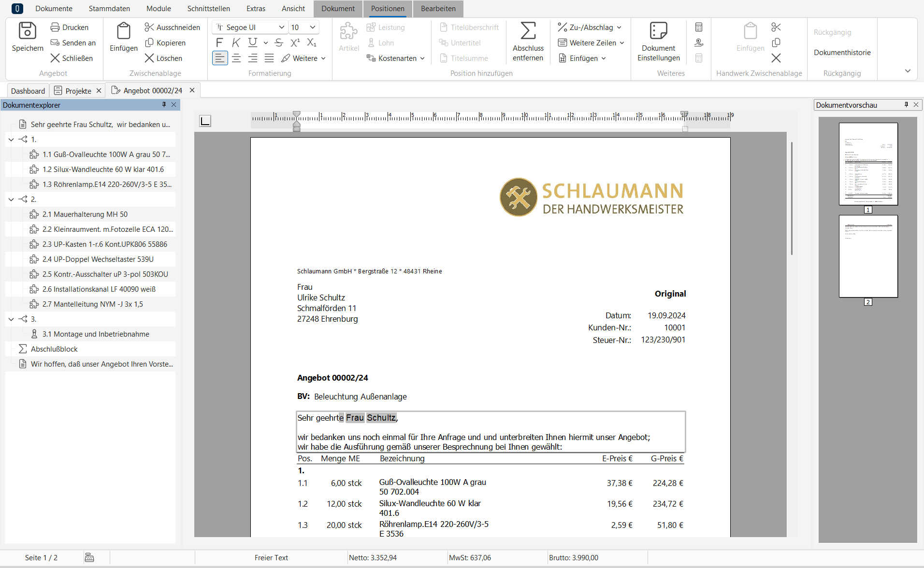The image size is (924, 568).
Task: Click the Kopieren button
Action: pos(165,43)
